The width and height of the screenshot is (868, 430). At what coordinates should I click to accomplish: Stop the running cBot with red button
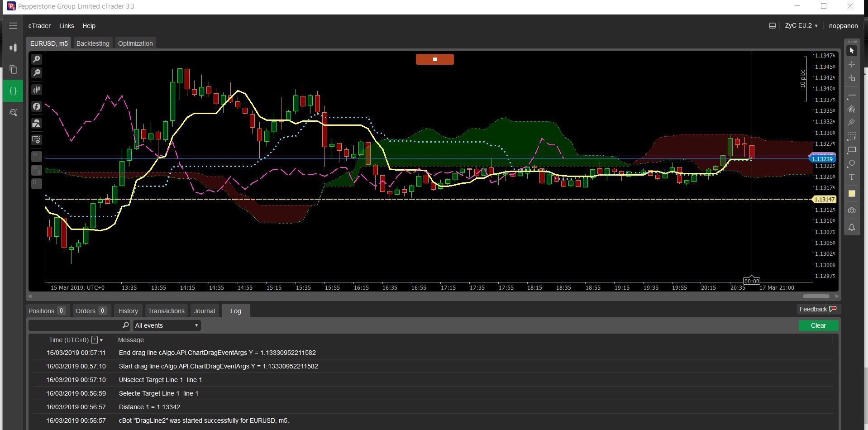pos(434,59)
